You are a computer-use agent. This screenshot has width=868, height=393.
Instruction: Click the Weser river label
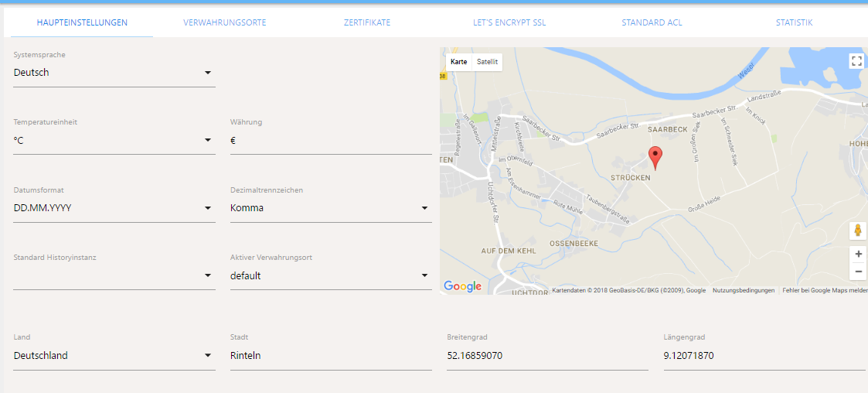747,70
